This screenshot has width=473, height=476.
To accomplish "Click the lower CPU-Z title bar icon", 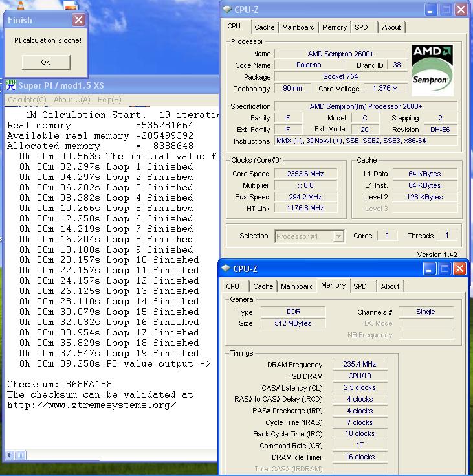I will point(226,268).
